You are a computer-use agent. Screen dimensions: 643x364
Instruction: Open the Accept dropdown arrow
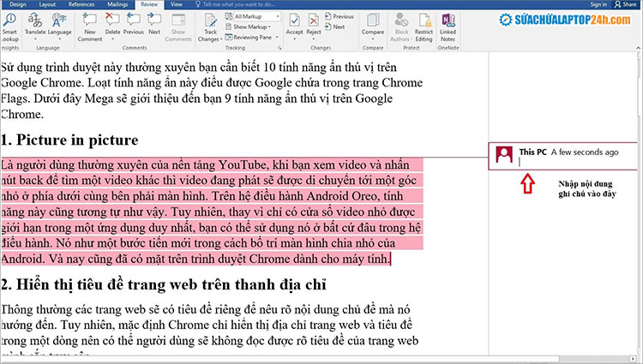point(294,39)
